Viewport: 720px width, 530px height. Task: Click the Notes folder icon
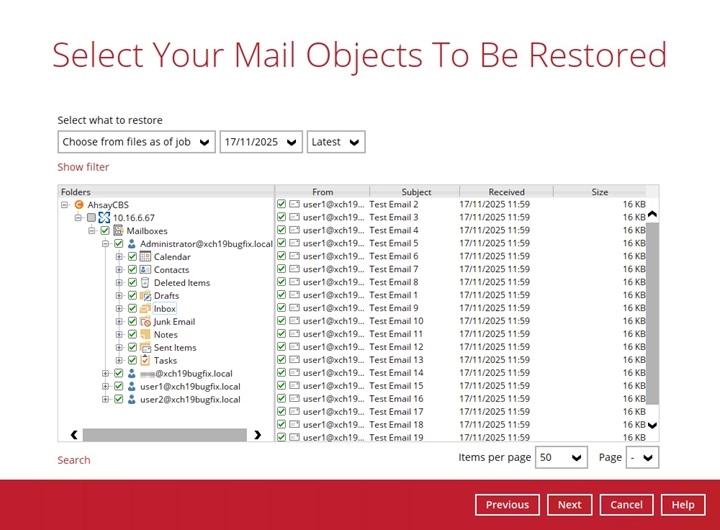tap(145, 334)
